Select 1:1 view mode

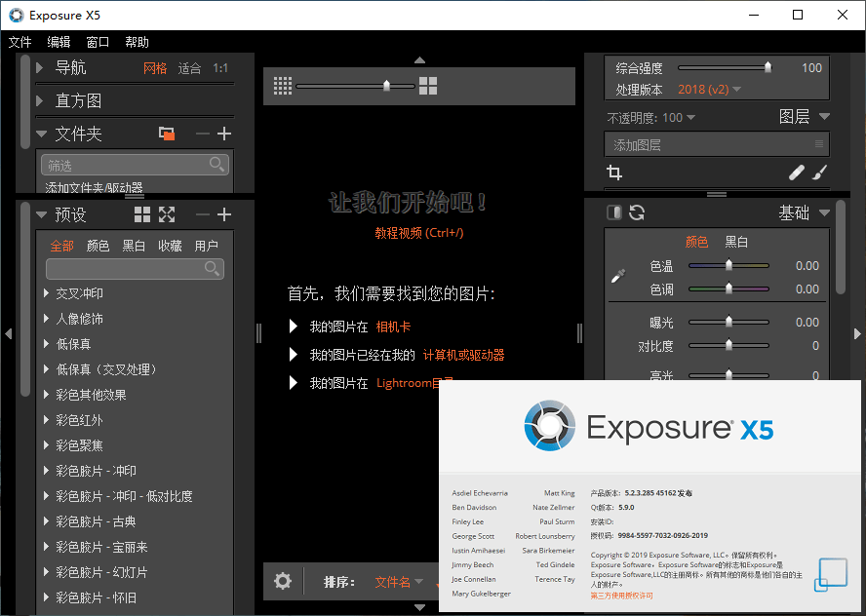(220, 68)
